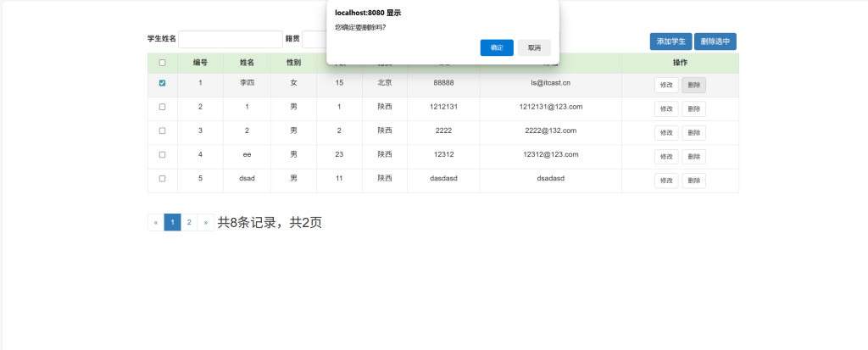The image size is (868, 350).
Task: Go to previous page with « arrow
Action: point(156,223)
